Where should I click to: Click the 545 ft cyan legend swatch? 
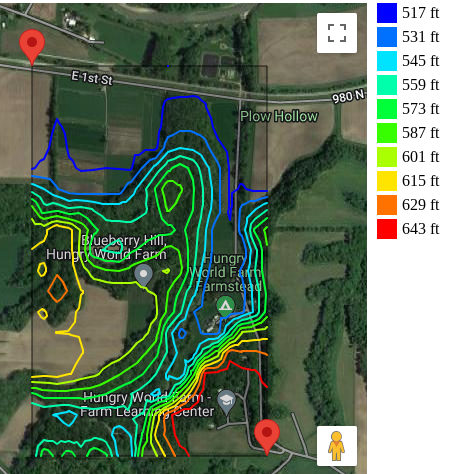(x=387, y=61)
